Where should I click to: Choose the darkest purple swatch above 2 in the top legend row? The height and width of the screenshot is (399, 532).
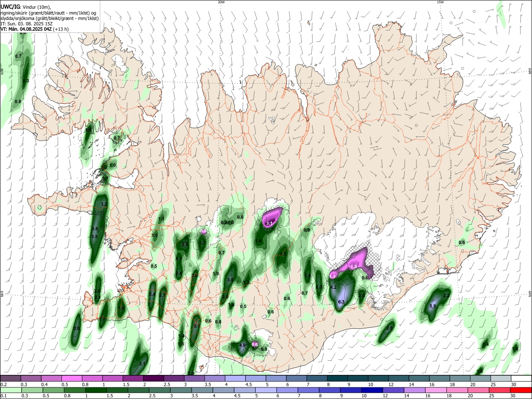[x=153, y=379]
